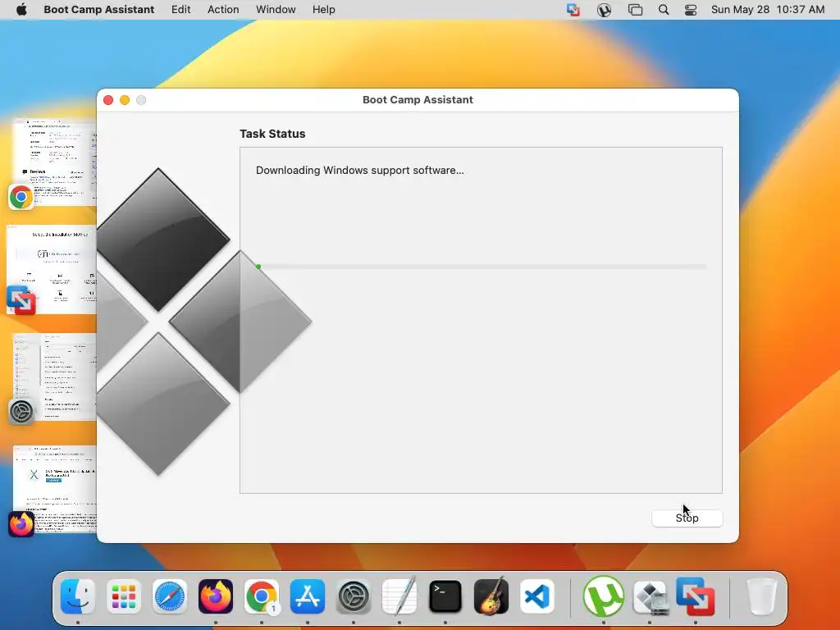Open System Settings from the Dock
The width and height of the screenshot is (840, 630).
(354, 596)
